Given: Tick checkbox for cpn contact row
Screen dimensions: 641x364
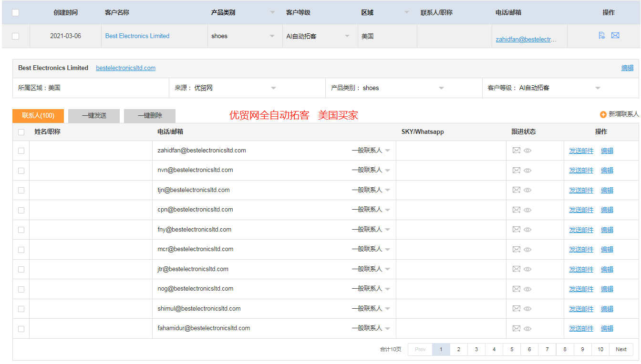Looking at the screenshot, I should point(21,210).
